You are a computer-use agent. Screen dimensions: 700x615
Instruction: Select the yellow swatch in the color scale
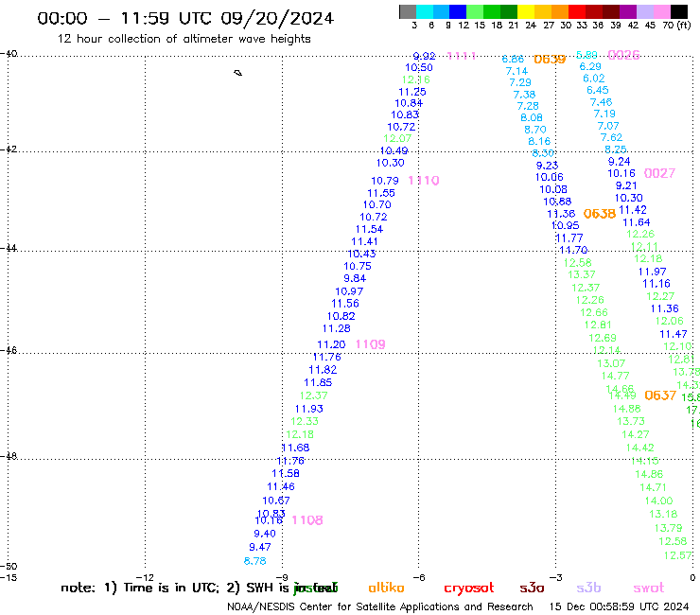(x=526, y=11)
